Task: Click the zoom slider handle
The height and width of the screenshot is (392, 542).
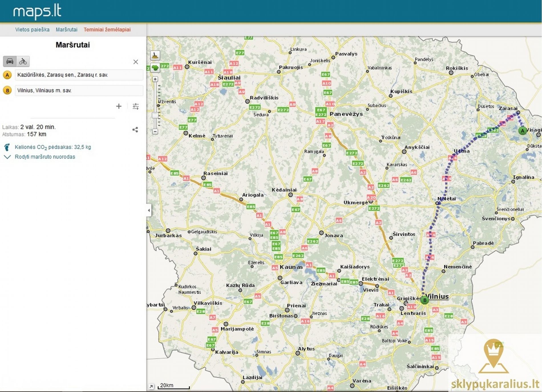Action: pos(155,115)
